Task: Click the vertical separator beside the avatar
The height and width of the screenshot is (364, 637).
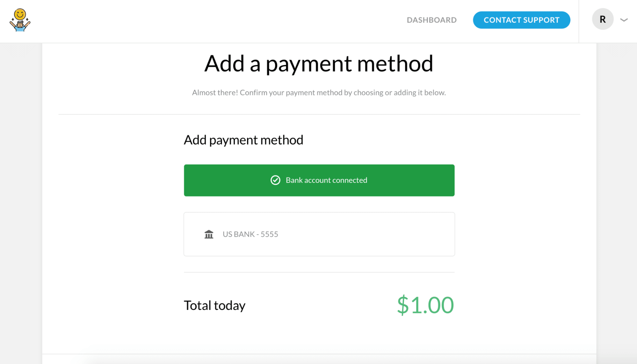Action: coord(579,21)
